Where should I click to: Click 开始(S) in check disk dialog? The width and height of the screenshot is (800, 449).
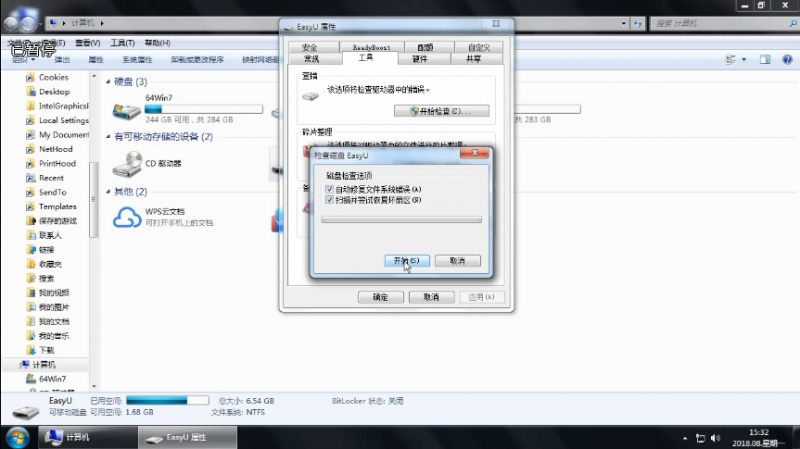point(407,261)
